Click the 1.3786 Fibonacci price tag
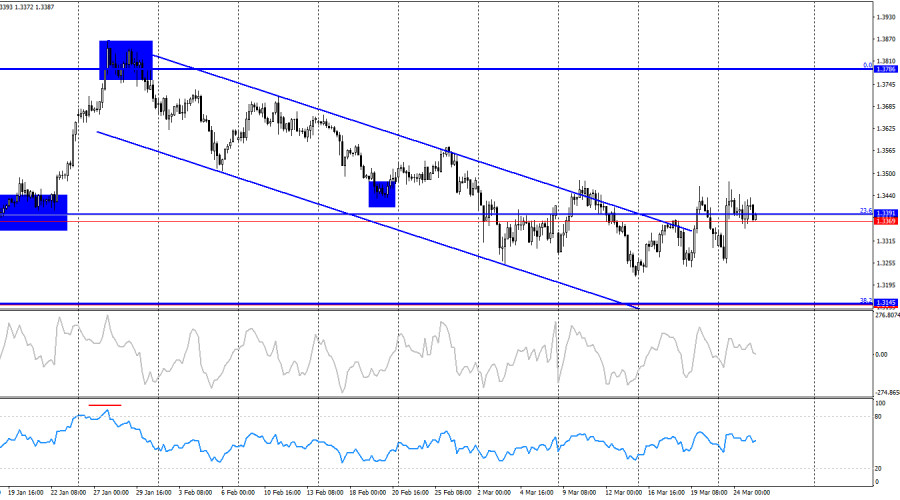Image resolution: width=900 pixels, height=500 pixels. (886, 69)
